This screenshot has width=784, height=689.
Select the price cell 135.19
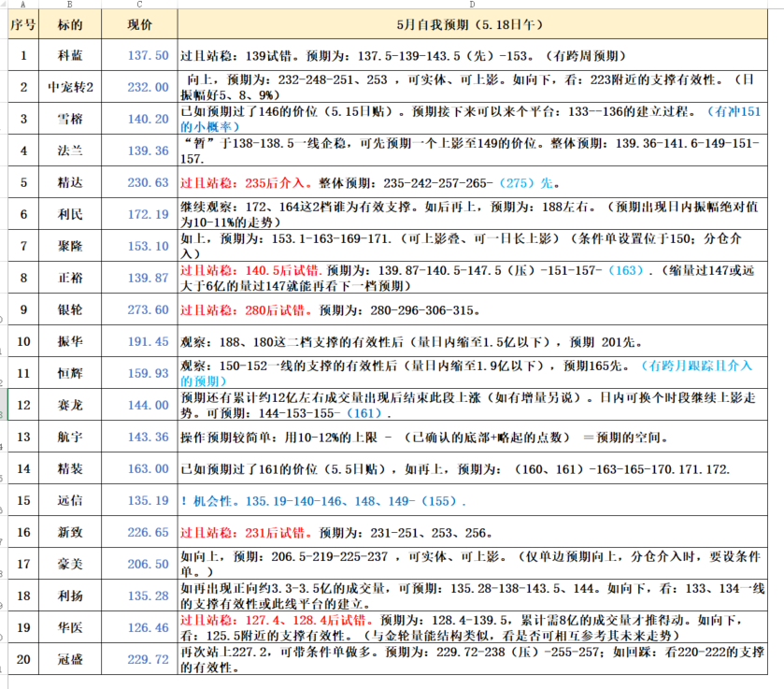139,500
